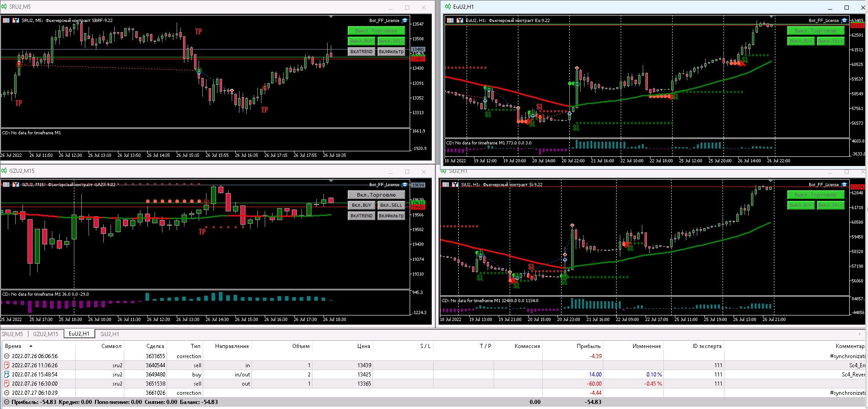Viewport: 868px width, 409px height.
Task: Click the price cell 13439
Action: coord(364,365)
